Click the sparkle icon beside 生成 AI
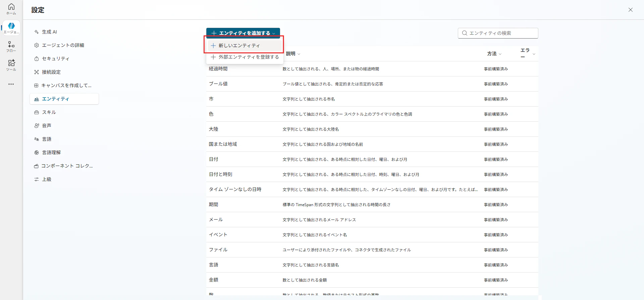Screen dimensions: 644x300 point(37,32)
